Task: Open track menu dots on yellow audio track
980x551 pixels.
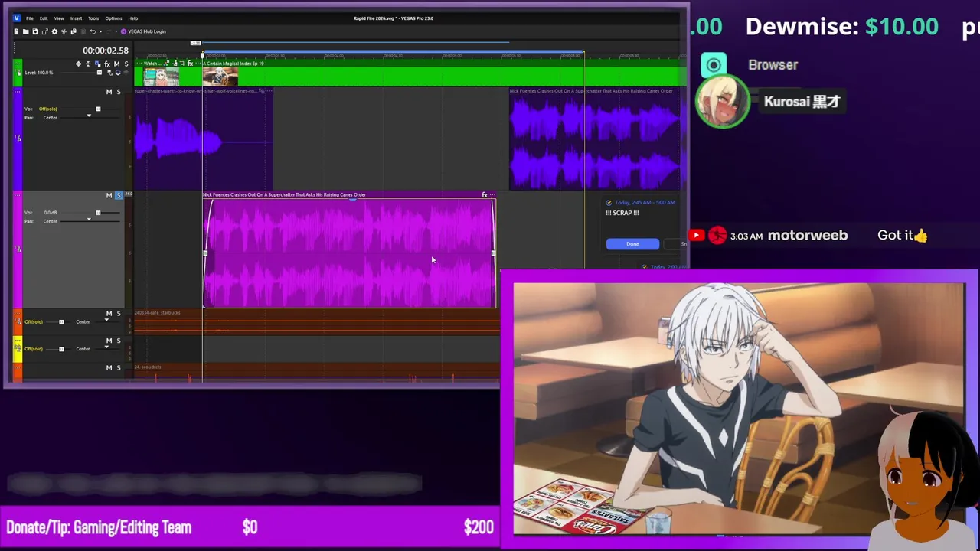Action: point(18,340)
